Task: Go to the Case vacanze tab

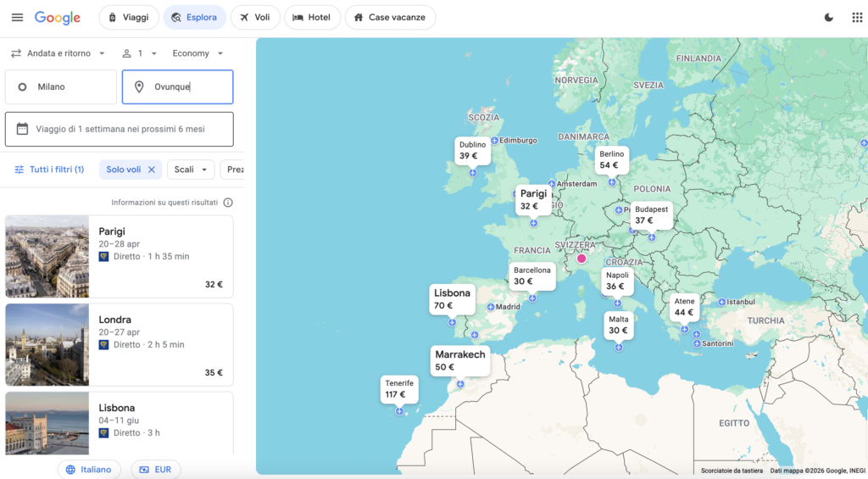Action: click(390, 18)
